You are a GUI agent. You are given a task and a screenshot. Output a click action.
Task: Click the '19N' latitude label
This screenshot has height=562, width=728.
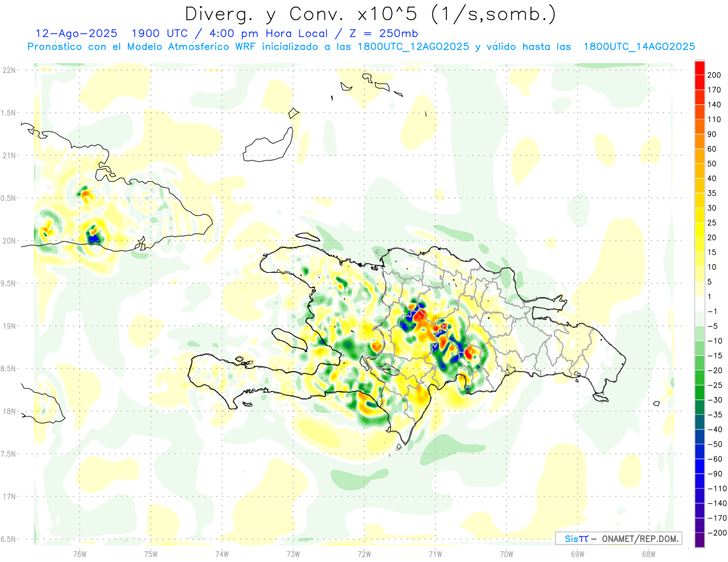pos(8,326)
